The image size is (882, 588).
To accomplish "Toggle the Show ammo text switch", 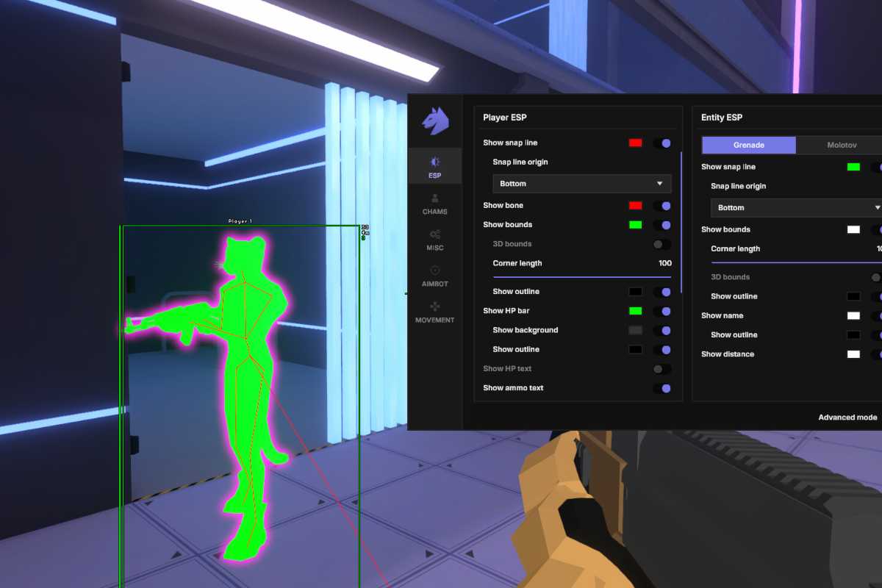I will point(661,388).
